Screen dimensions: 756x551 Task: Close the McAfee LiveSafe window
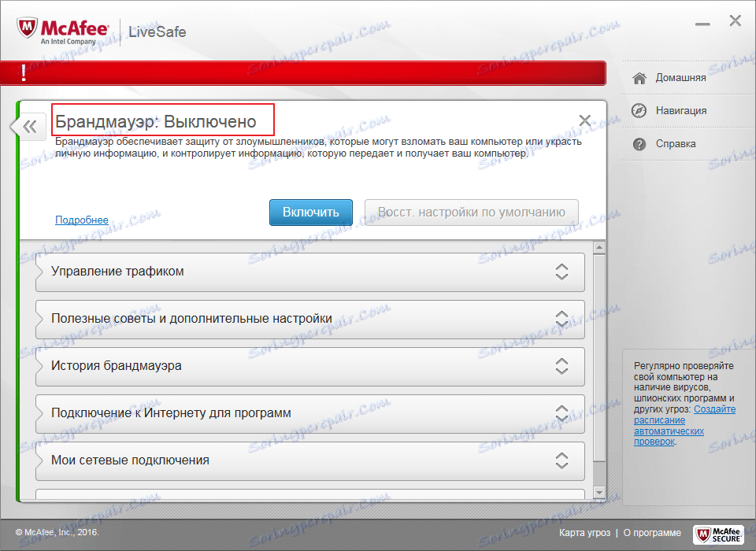pyautogui.click(x=736, y=20)
